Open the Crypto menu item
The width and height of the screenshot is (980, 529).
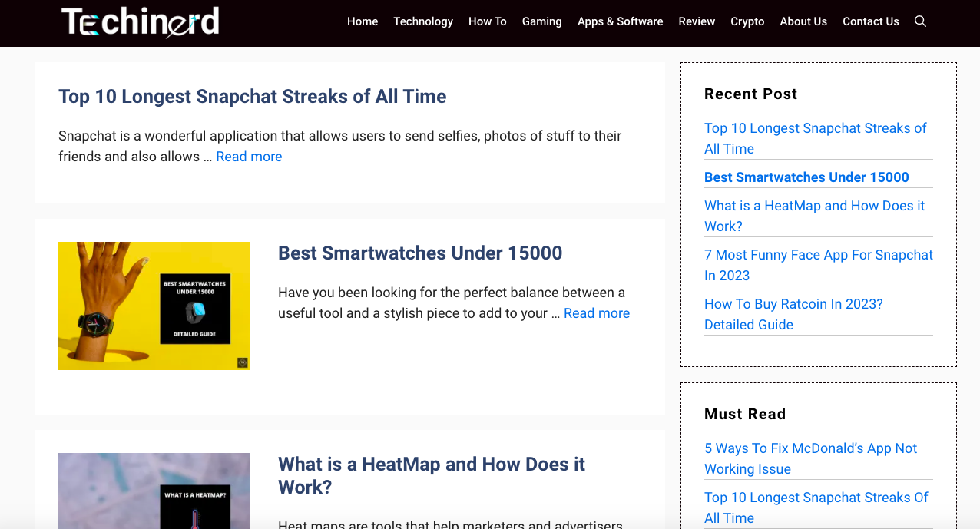[x=747, y=21]
